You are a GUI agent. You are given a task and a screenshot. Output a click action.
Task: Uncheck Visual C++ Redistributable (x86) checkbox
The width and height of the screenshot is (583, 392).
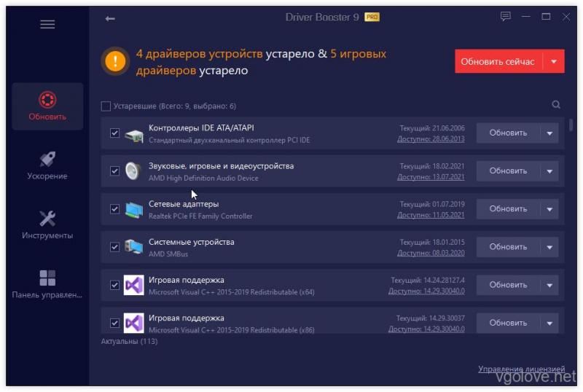(x=114, y=324)
